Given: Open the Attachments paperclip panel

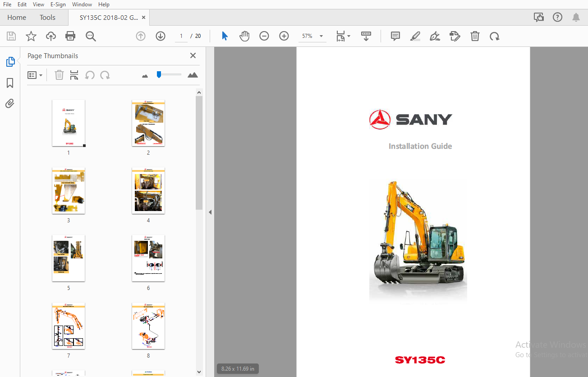Looking at the screenshot, I should pyautogui.click(x=10, y=104).
